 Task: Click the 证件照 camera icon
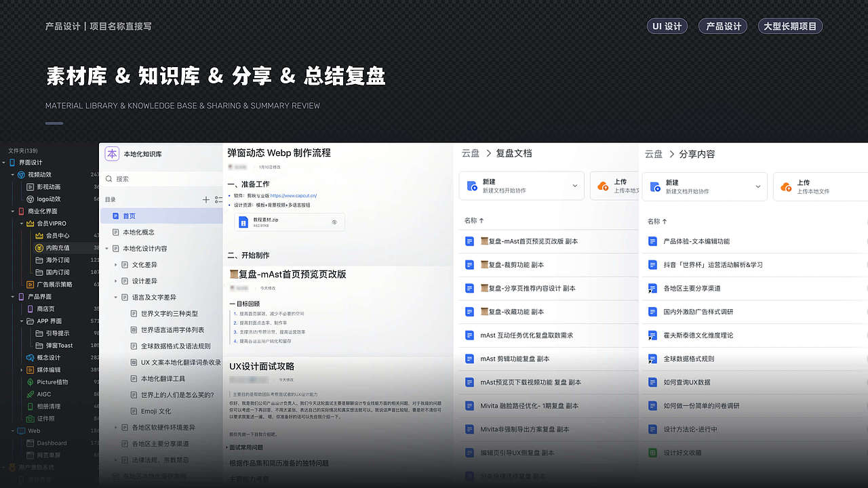30,419
